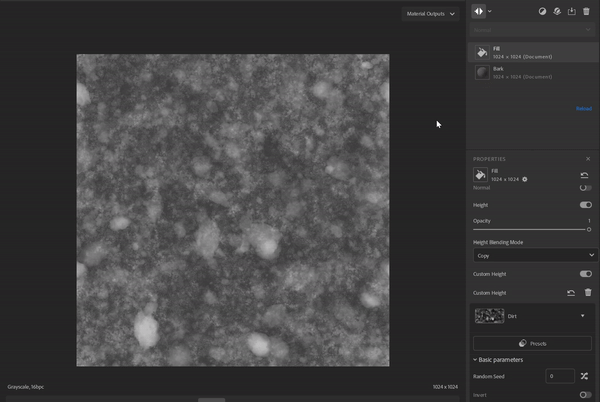Remove the Custom Height with trash icon
The height and width of the screenshot is (402, 600).
[587, 292]
